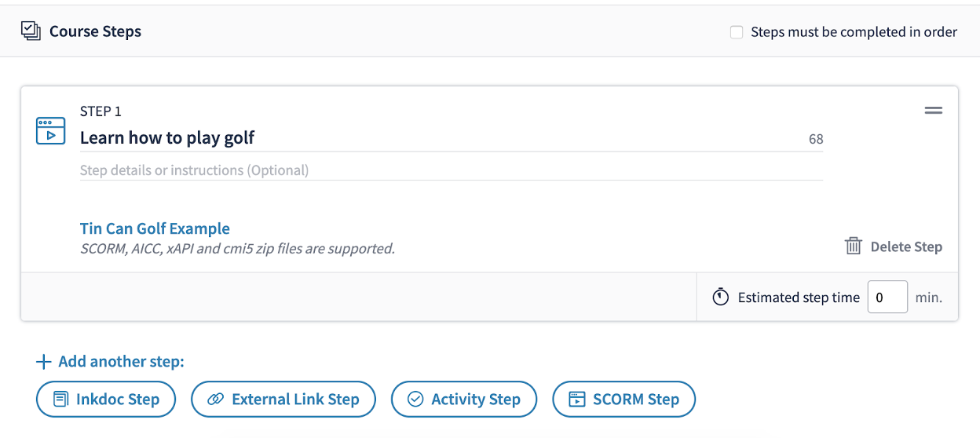Click the SCORM step type icon
The height and width of the screenshot is (438, 980).
[50, 130]
